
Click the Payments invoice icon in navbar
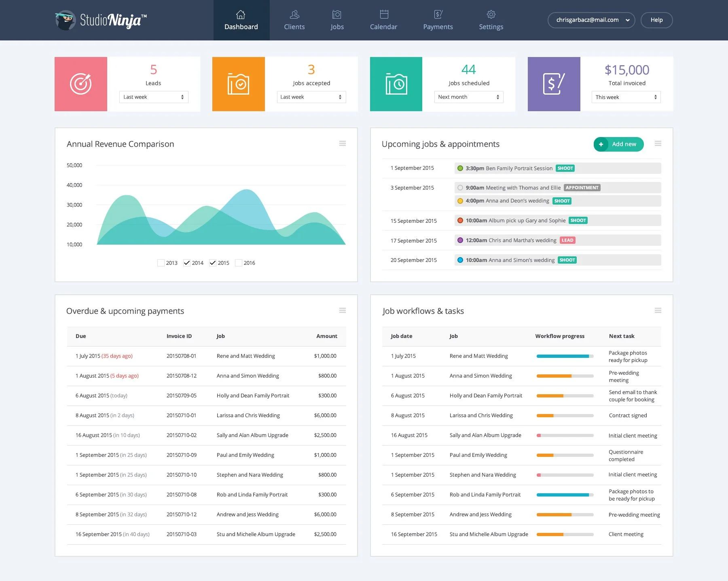tap(438, 15)
